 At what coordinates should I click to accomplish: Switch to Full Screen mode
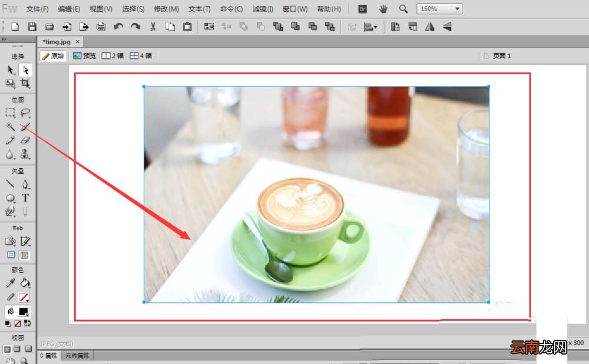28,349
